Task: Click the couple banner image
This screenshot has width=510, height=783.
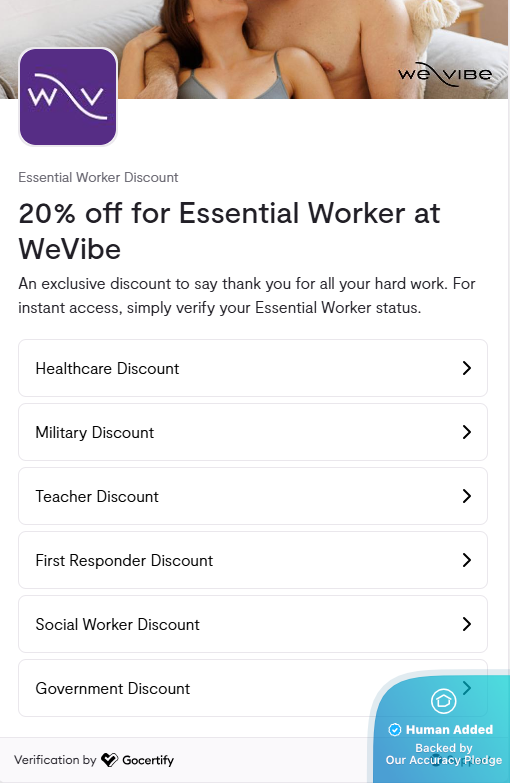Action: pos(254,49)
